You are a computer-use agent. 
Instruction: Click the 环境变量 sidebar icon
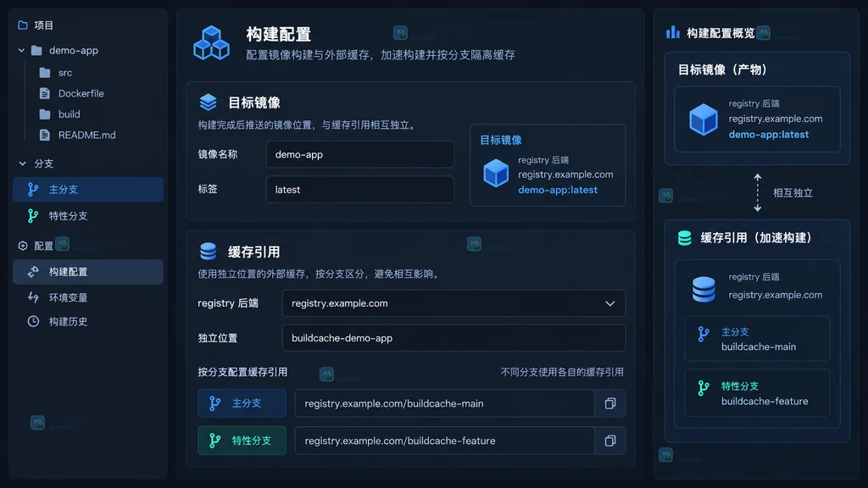point(33,297)
